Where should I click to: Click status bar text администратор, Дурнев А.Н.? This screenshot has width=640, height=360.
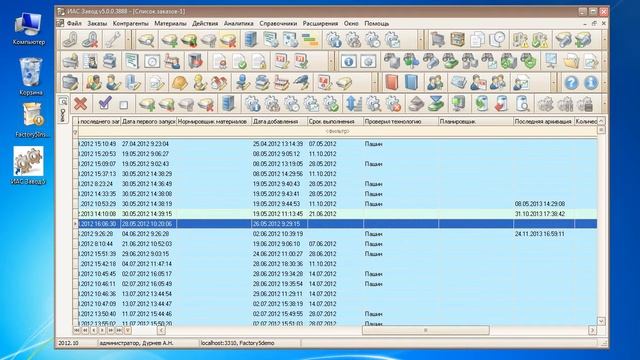(136, 343)
